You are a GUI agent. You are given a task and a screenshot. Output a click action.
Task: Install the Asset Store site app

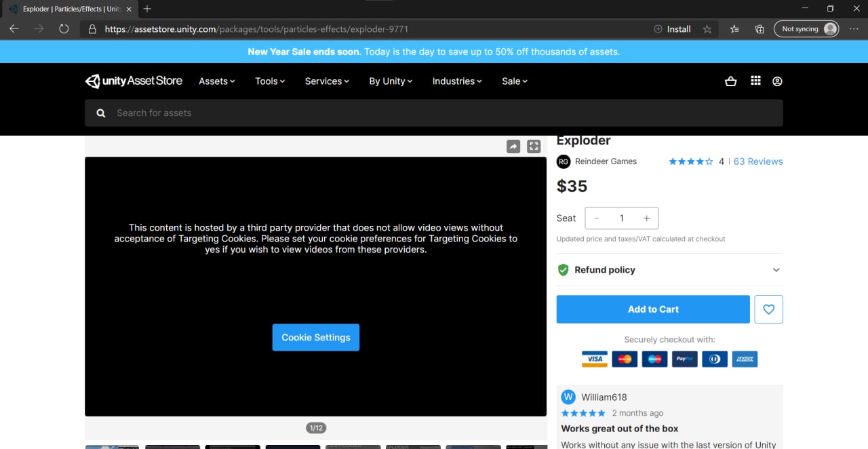tap(672, 29)
